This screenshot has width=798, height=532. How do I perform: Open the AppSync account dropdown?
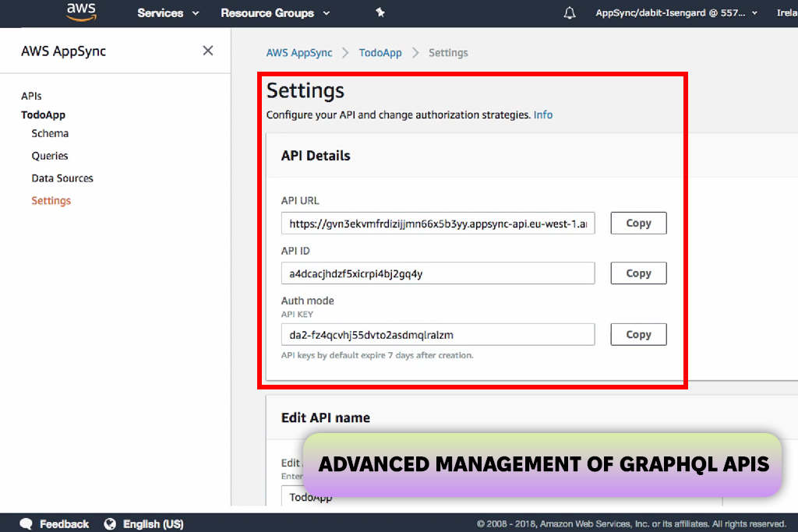click(x=676, y=13)
